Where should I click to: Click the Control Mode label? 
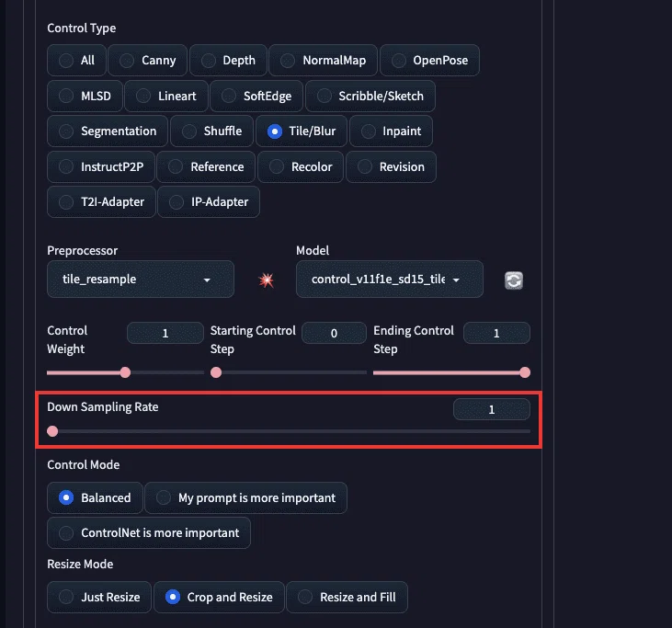[84, 464]
